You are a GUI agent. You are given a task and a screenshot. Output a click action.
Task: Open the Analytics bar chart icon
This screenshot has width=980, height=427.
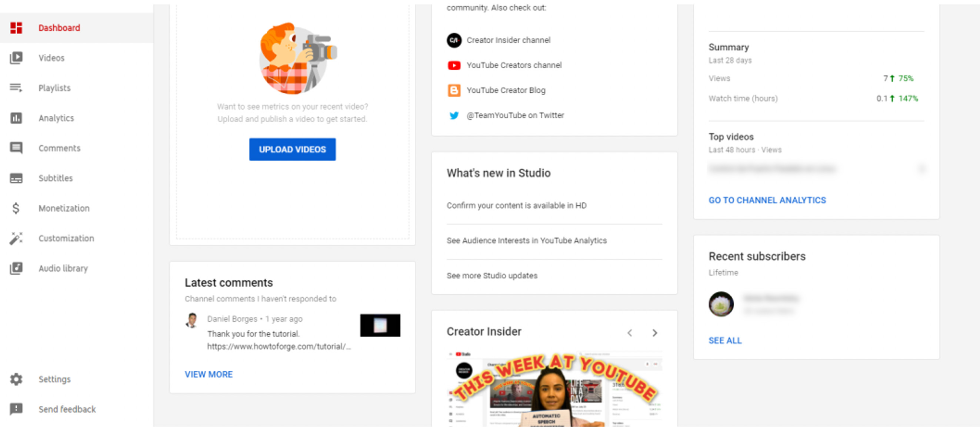pyautogui.click(x=16, y=118)
